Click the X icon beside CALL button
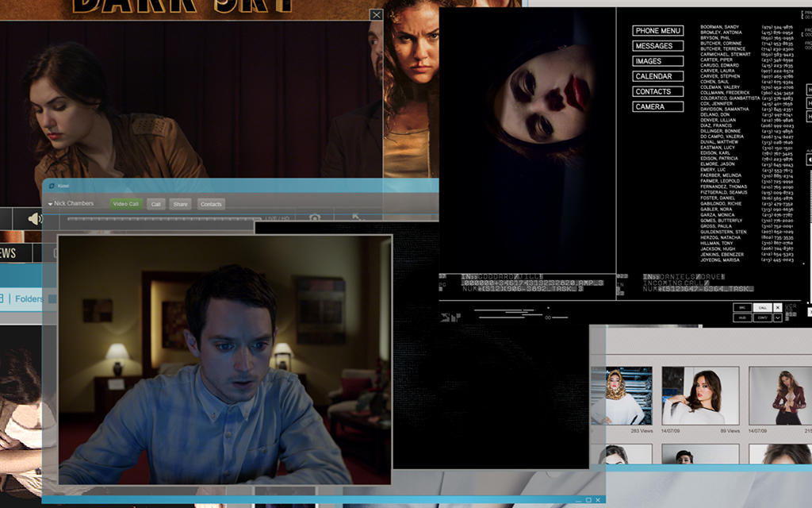This screenshot has width=812, height=508. (x=777, y=307)
